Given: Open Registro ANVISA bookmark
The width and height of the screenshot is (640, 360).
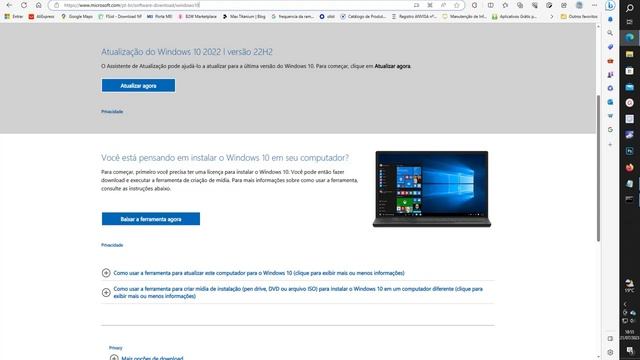Looking at the screenshot, I should point(414,17).
